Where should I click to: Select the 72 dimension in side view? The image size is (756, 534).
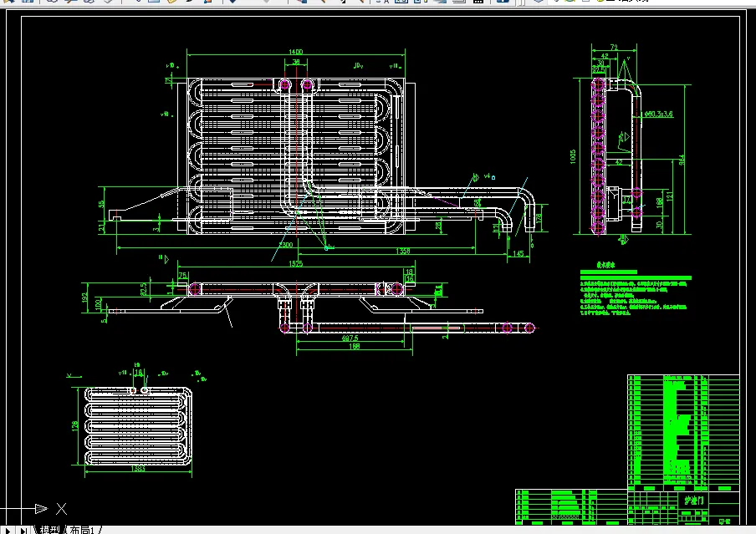pyautogui.click(x=614, y=48)
